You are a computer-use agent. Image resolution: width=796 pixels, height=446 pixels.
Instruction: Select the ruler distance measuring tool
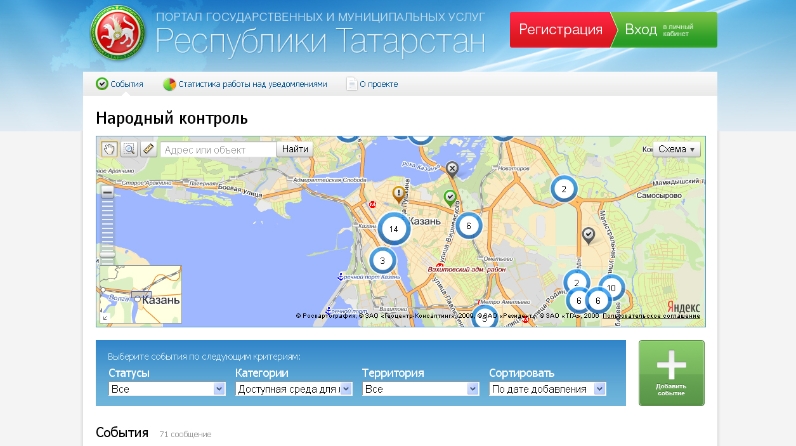click(x=147, y=149)
